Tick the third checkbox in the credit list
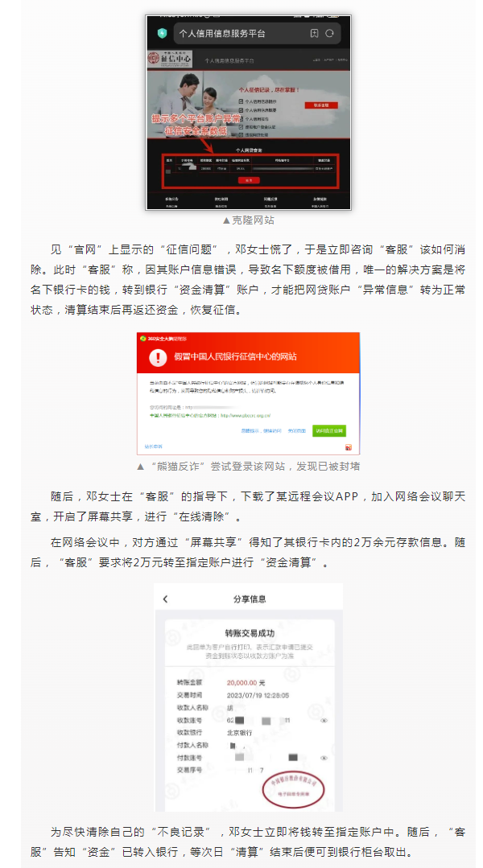The height and width of the screenshot is (868, 483). click(x=241, y=118)
